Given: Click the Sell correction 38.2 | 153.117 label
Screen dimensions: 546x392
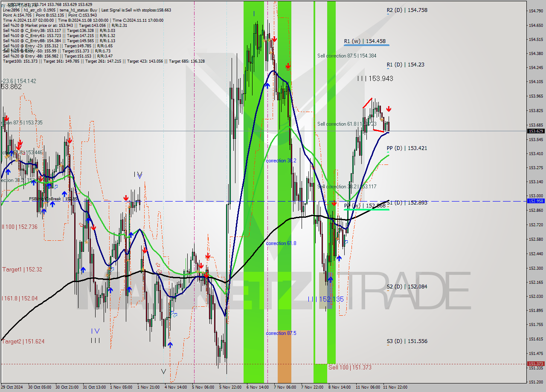Looking at the screenshot, I should 347,187.
